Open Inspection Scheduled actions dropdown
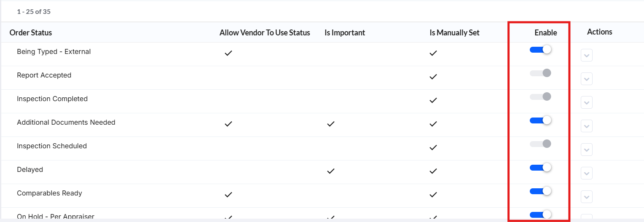This screenshot has width=644, height=222. pos(587,150)
